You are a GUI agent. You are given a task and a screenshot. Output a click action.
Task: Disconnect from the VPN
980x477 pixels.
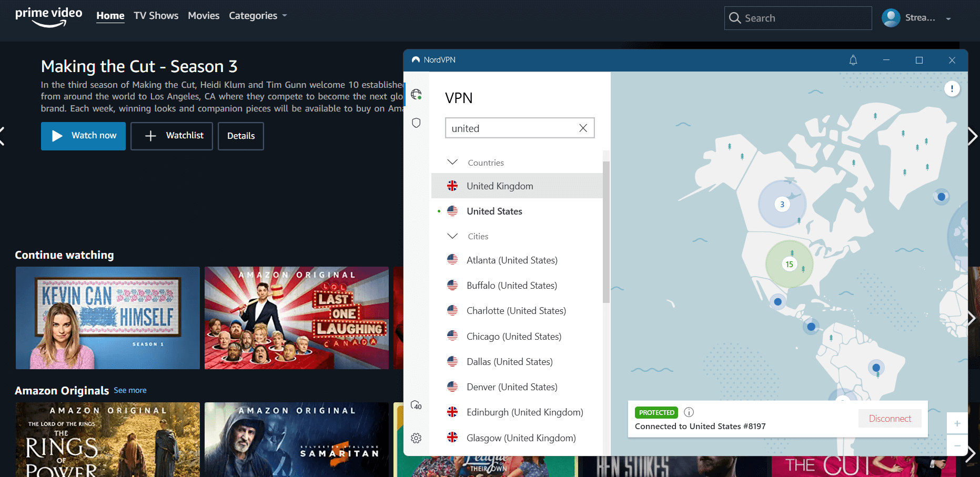tap(890, 419)
